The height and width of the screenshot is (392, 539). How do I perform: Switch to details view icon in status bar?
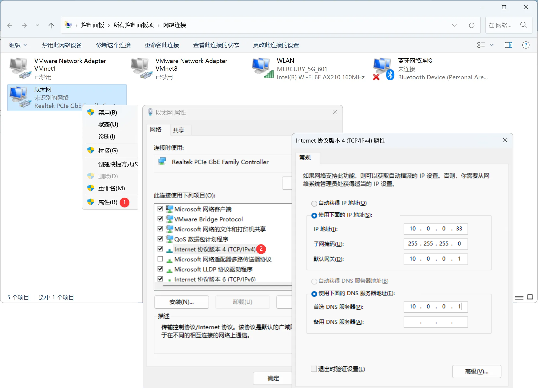[519, 297]
